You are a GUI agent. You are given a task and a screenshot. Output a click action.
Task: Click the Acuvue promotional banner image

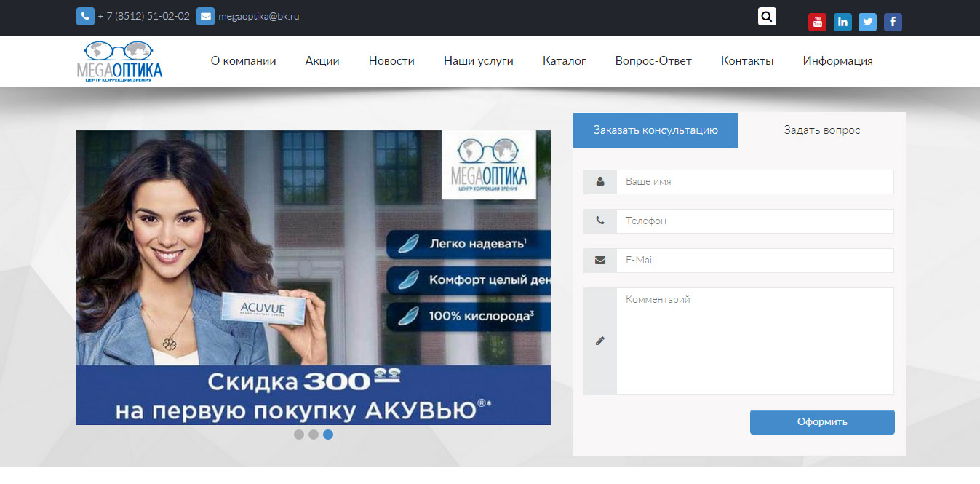click(x=314, y=277)
